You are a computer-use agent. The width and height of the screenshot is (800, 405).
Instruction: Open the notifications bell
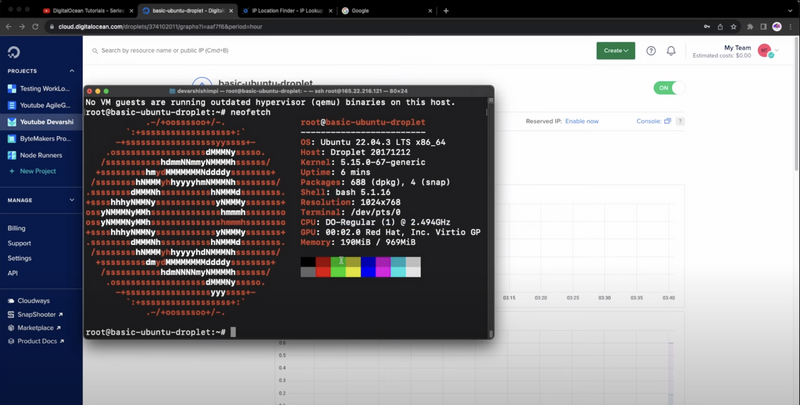tap(671, 50)
